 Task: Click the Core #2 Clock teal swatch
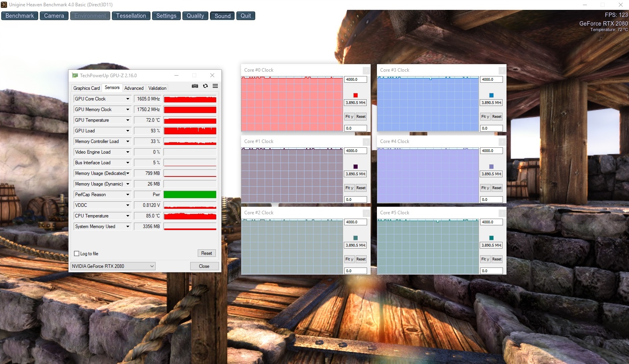pos(355,238)
